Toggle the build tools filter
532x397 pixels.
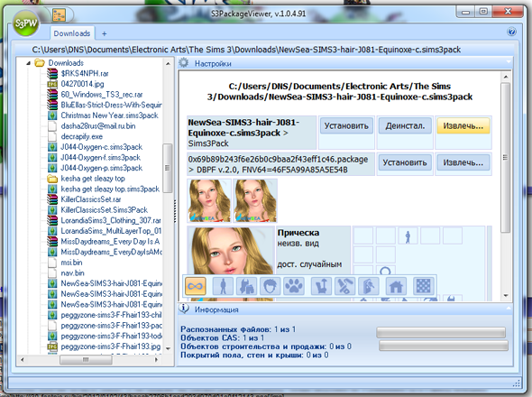click(345, 286)
